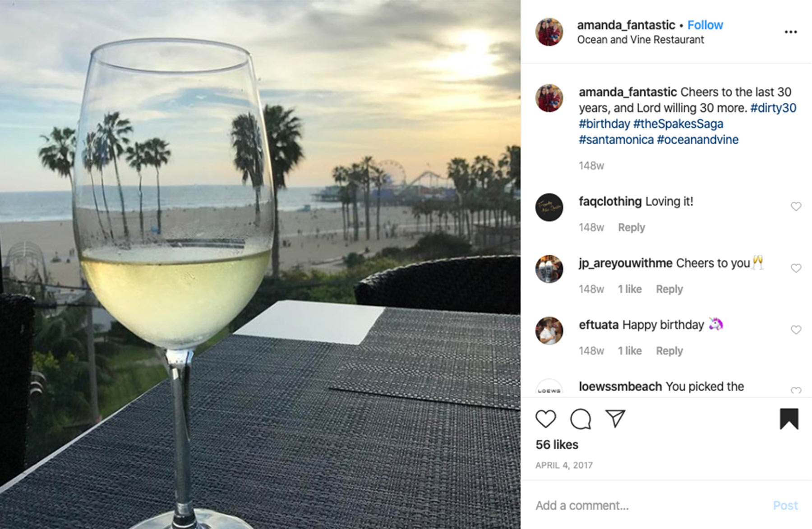Click amanda_fantastic's header profile picture
The width and height of the screenshot is (812, 529).
(549, 32)
